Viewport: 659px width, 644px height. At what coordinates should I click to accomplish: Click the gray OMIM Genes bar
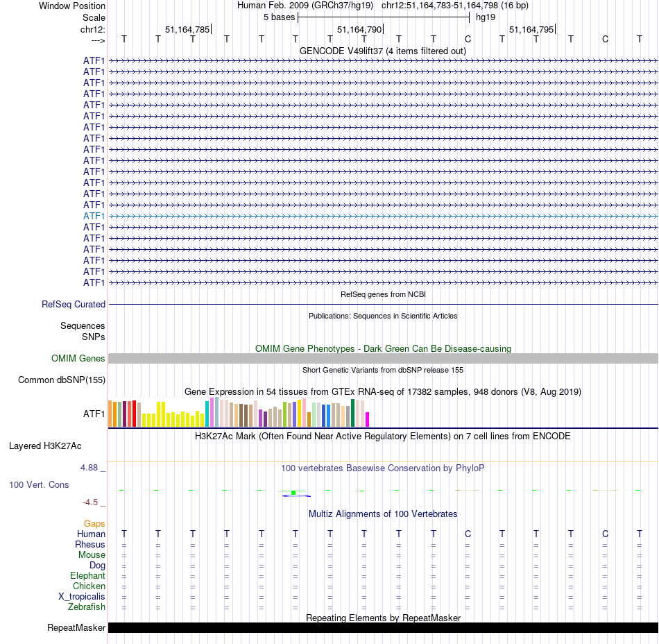(x=384, y=359)
